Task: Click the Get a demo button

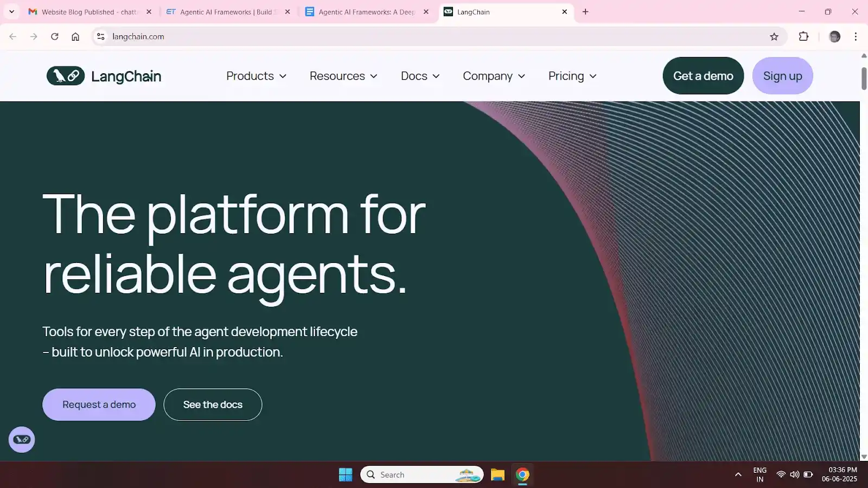Action: (x=703, y=76)
